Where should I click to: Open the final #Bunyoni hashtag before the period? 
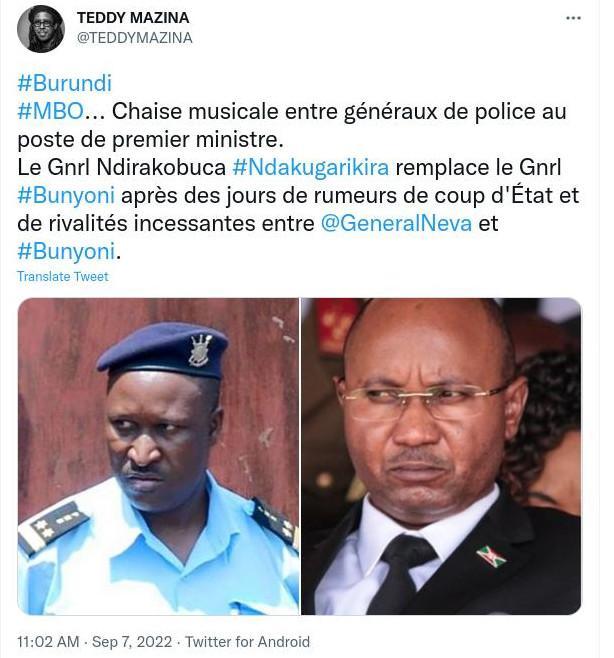(x=66, y=251)
